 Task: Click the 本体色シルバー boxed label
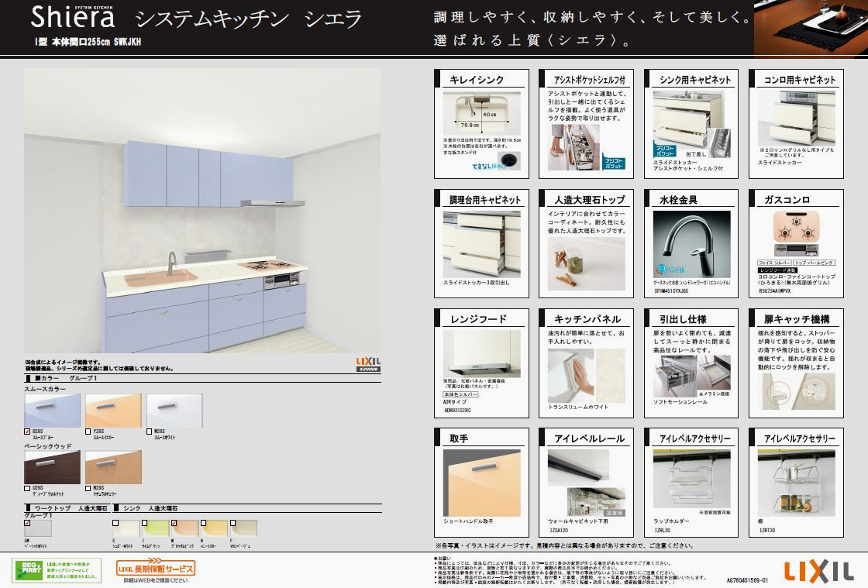[x=460, y=394]
